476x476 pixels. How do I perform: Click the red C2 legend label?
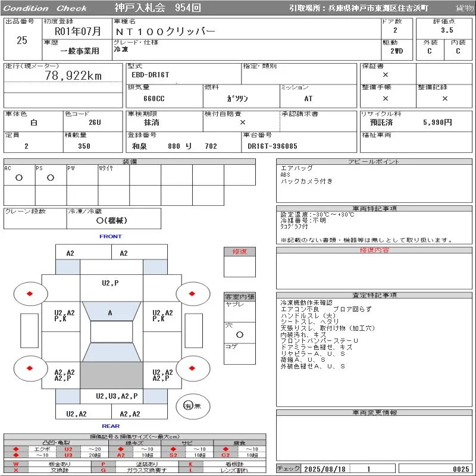(226, 455)
